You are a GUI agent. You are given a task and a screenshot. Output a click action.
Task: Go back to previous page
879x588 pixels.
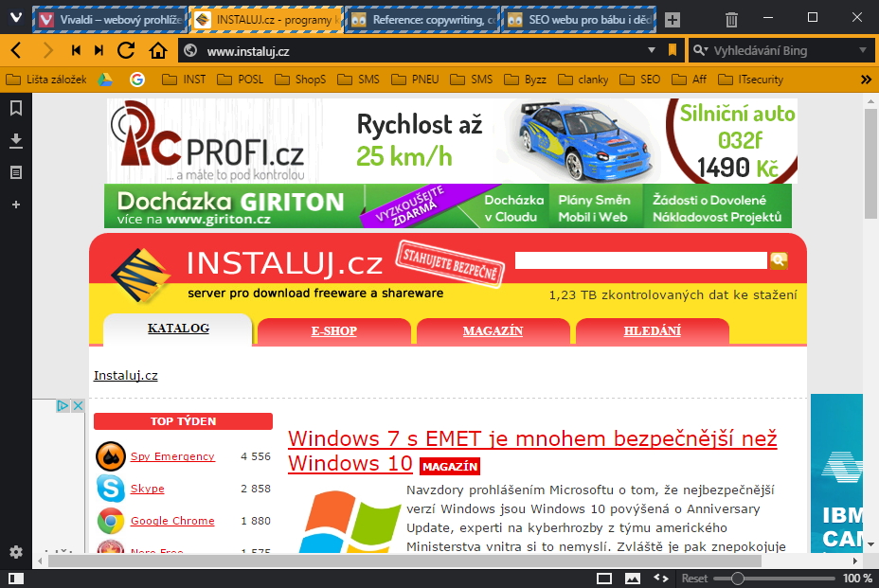pyautogui.click(x=16, y=50)
